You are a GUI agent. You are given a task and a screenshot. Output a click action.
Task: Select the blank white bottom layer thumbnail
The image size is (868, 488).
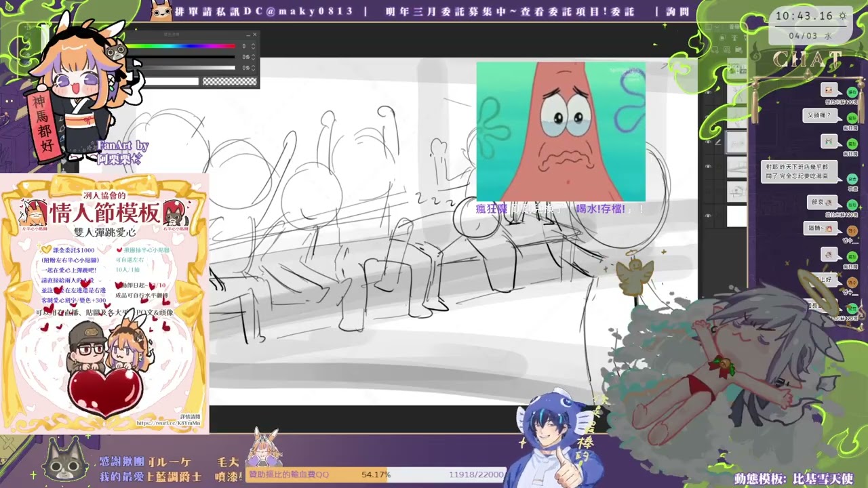[x=736, y=216]
